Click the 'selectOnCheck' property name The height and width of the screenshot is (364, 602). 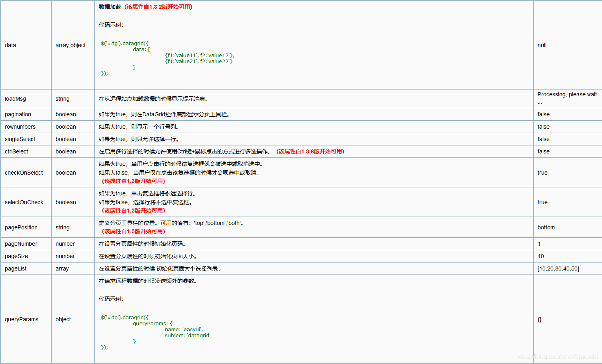click(x=24, y=202)
